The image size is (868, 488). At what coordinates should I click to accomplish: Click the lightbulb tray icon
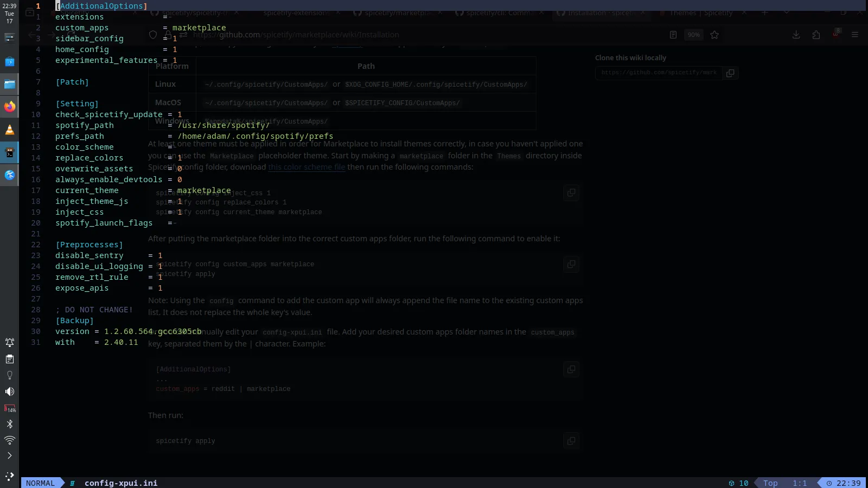pos(9,375)
